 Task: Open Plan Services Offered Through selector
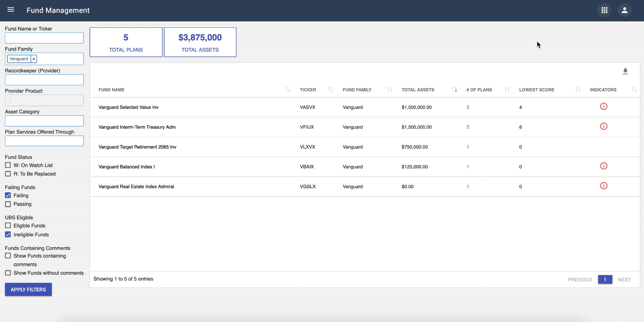(x=44, y=141)
